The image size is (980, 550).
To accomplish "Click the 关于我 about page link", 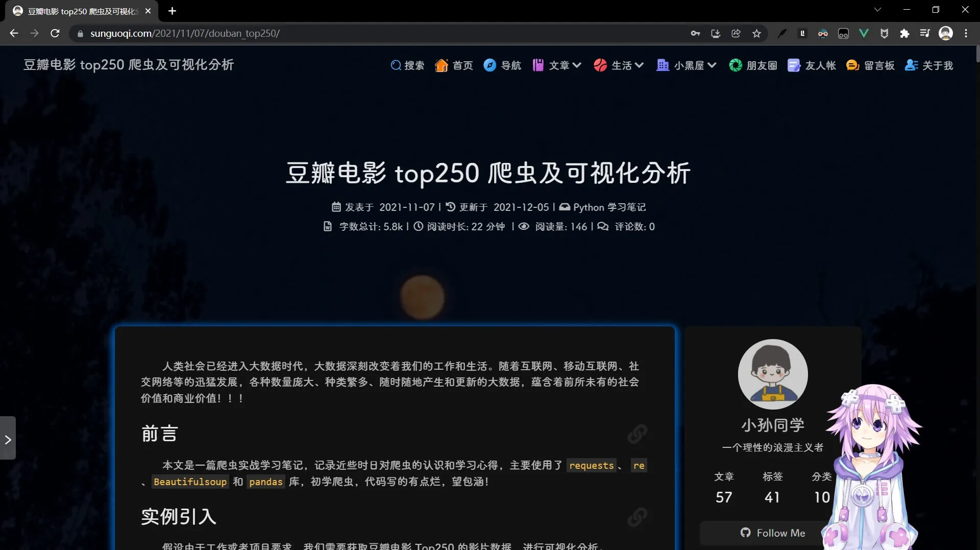I will (929, 65).
